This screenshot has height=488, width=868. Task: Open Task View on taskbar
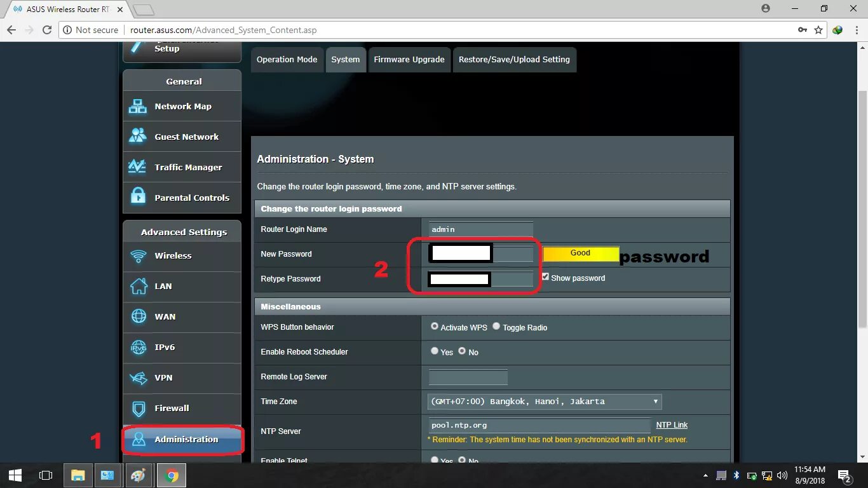click(46, 475)
